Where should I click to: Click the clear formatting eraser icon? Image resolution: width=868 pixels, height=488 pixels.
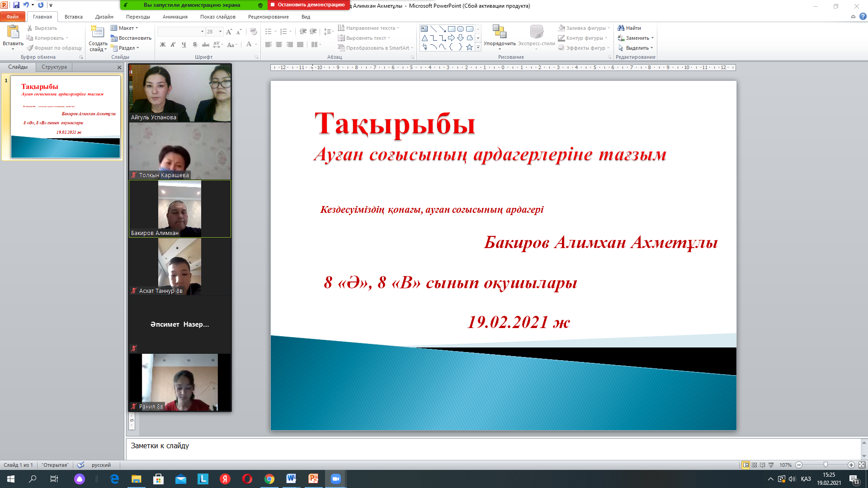254,32
